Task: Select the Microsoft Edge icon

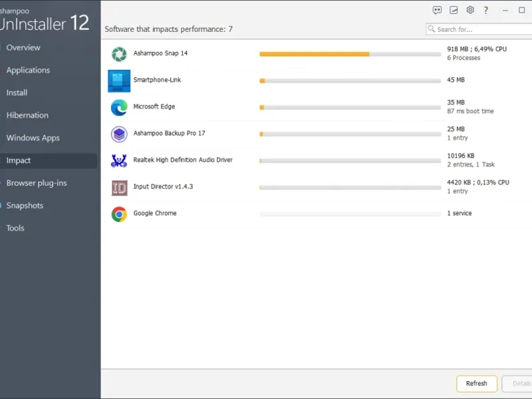Action: 119,107
